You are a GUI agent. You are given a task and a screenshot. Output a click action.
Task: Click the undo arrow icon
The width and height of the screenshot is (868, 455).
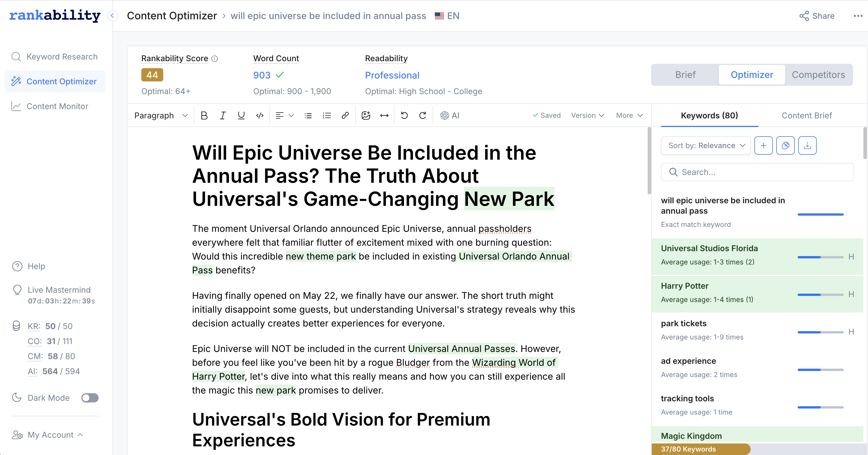pyautogui.click(x=404, y=115)
